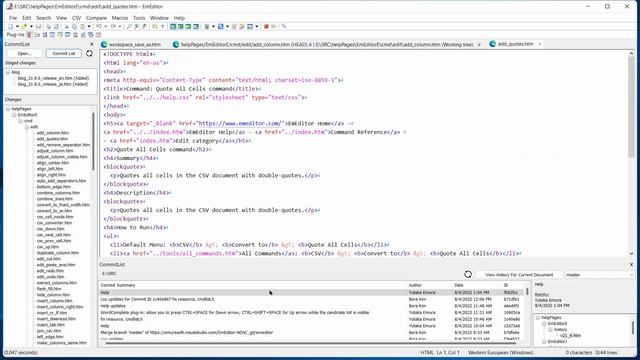Click the Find (magnifier) toolbar icon

tap(129, 27)
